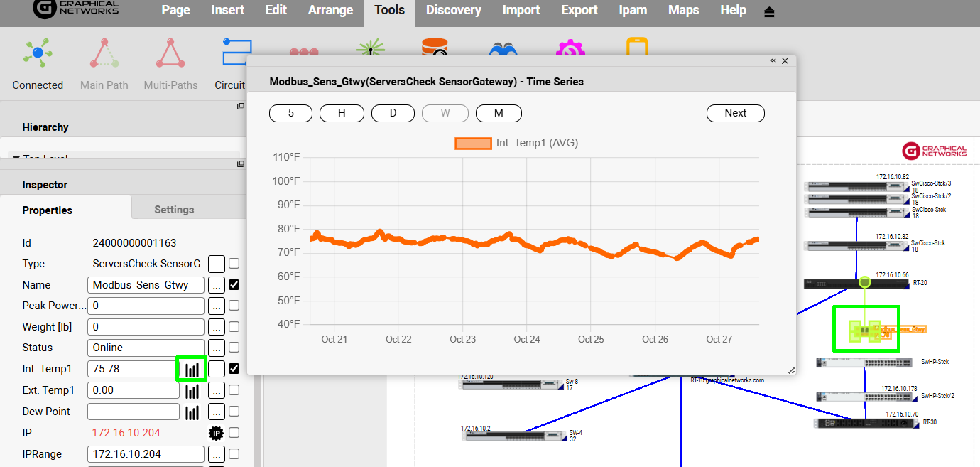Open Int. Temp1 time series chart icon
Image resolution: width=980 pixels, height=467 pixels.
192,369
